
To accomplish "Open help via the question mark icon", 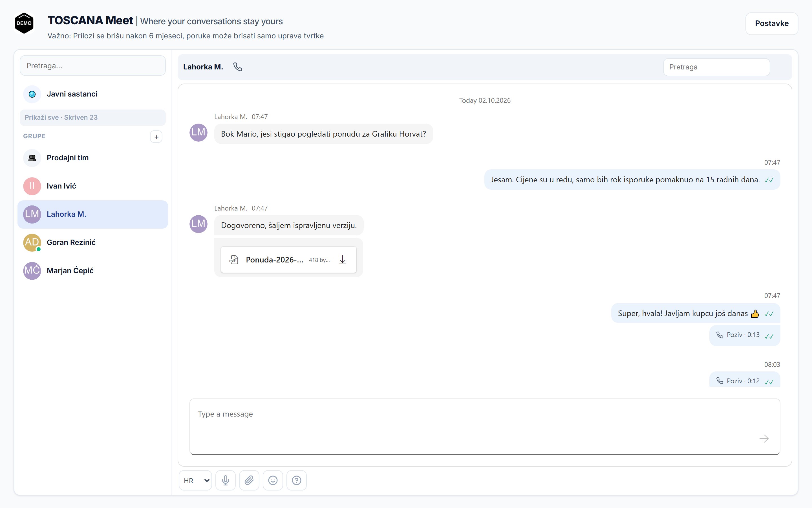I will (297, 480).
